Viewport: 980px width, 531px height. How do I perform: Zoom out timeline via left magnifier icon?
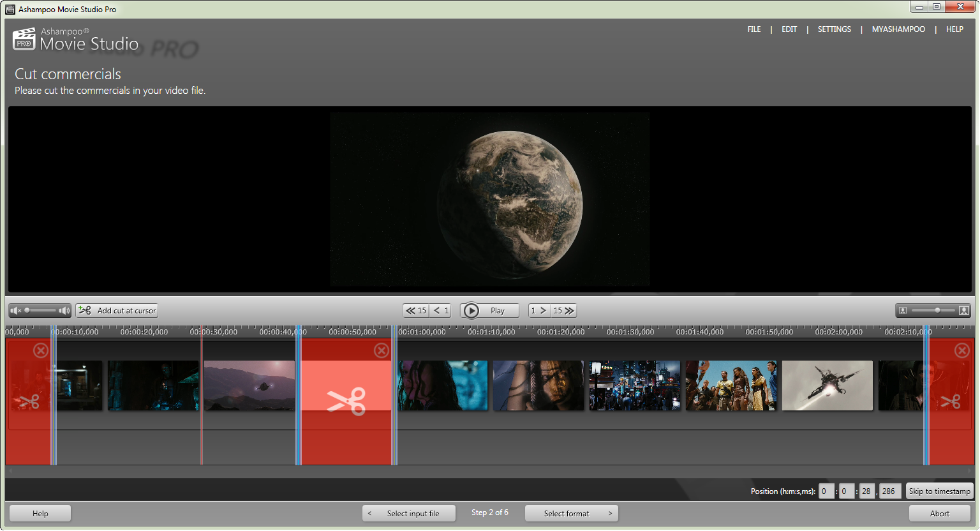[x=902, y=310]
